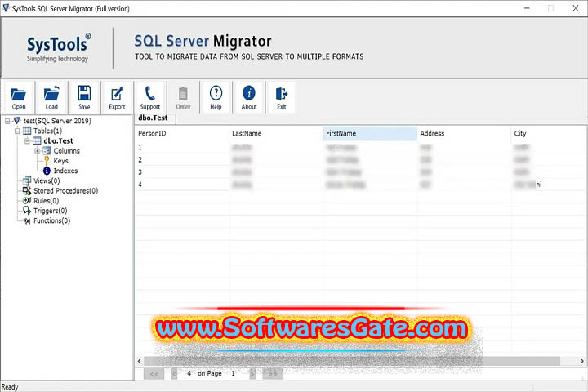Select Keys label in the tree

click(x=60, y=161)
